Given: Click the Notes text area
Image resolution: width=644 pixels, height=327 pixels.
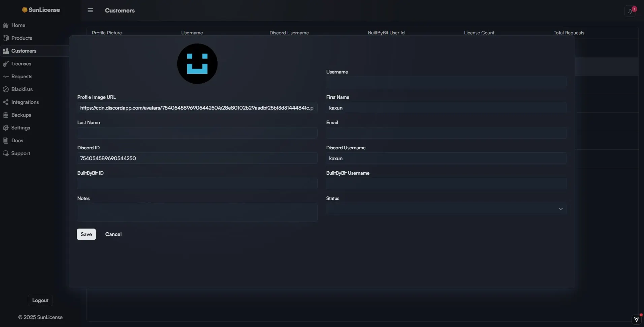Looking at the screenshot, I should [197, 212].
